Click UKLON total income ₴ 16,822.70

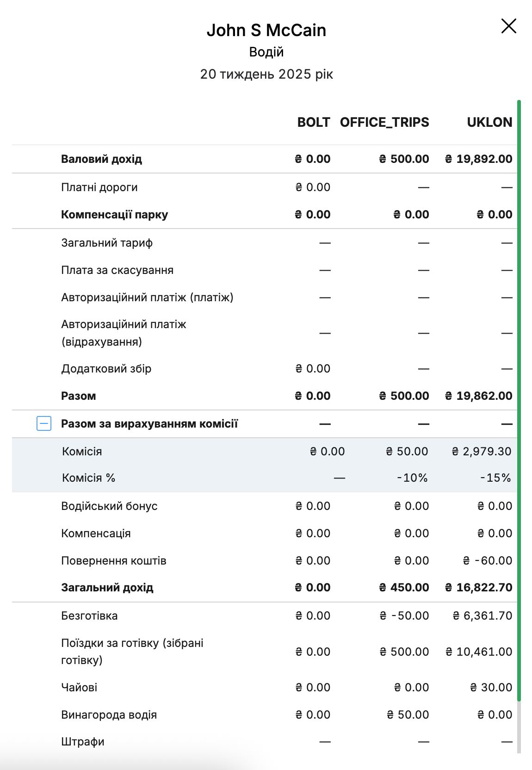(x=478, y=588)
